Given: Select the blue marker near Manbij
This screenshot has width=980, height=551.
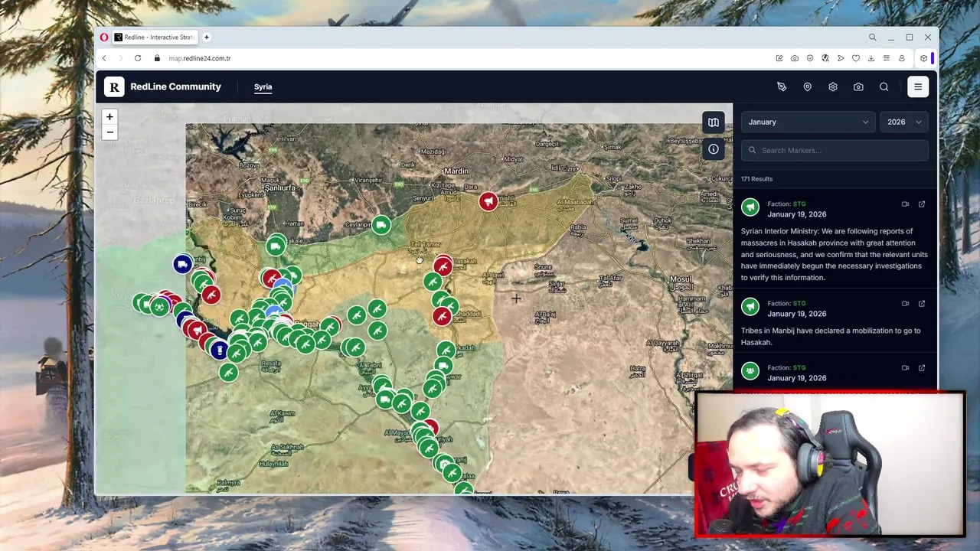Looking at the screenshot, I should coord(182,264).
